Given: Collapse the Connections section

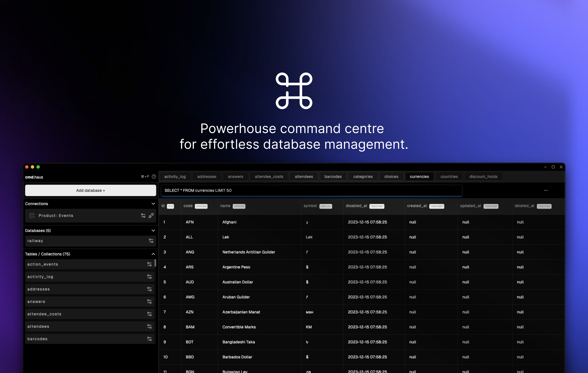Looking at the screenshot, I should 153,204.
